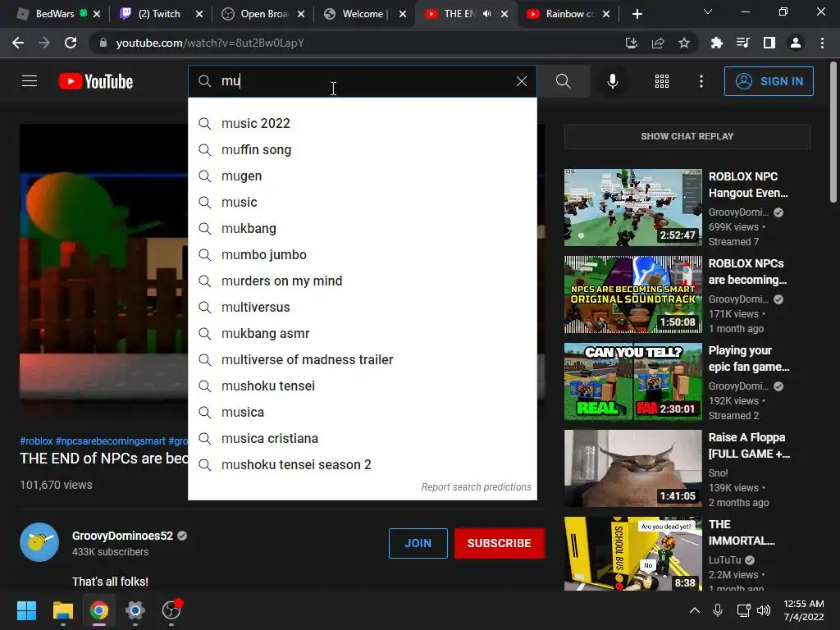Clear the search box text
840x630 pixels.
tap(521, 81)
